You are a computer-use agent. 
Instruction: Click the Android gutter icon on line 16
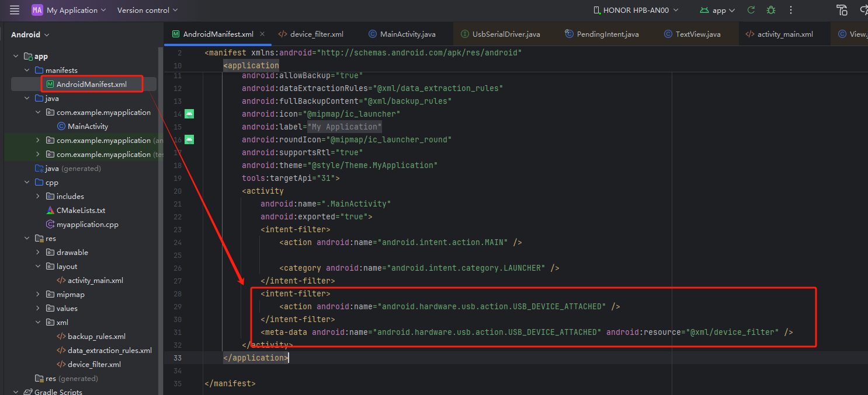tap(189, 139)
